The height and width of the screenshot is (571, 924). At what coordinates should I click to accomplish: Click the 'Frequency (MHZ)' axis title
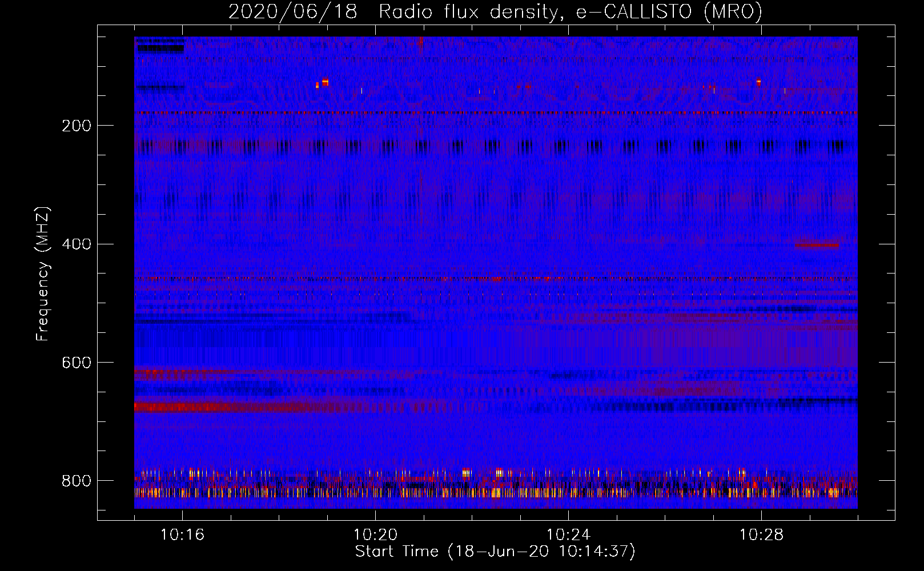click(43, 274)
